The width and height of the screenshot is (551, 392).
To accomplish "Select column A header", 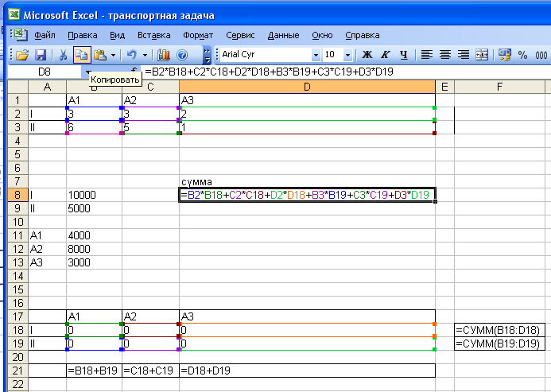I will click(47, 87).
